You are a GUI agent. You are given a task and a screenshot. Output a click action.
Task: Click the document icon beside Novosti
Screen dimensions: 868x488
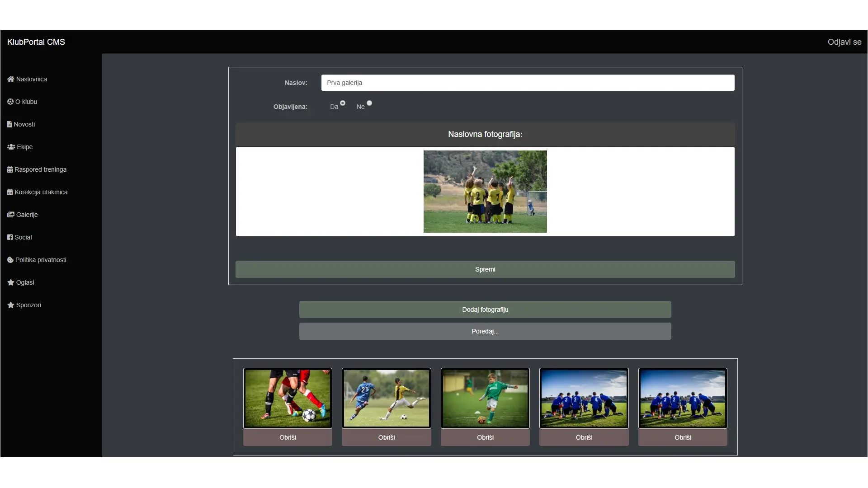[x=9, y=124]
